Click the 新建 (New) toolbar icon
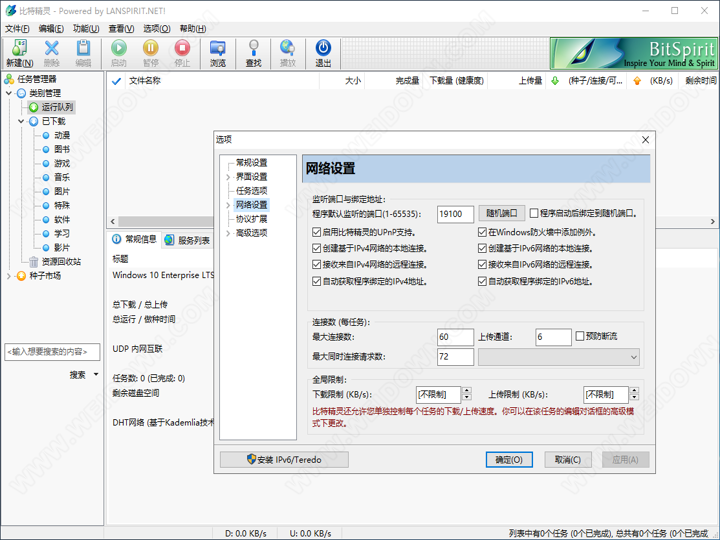 19,49
